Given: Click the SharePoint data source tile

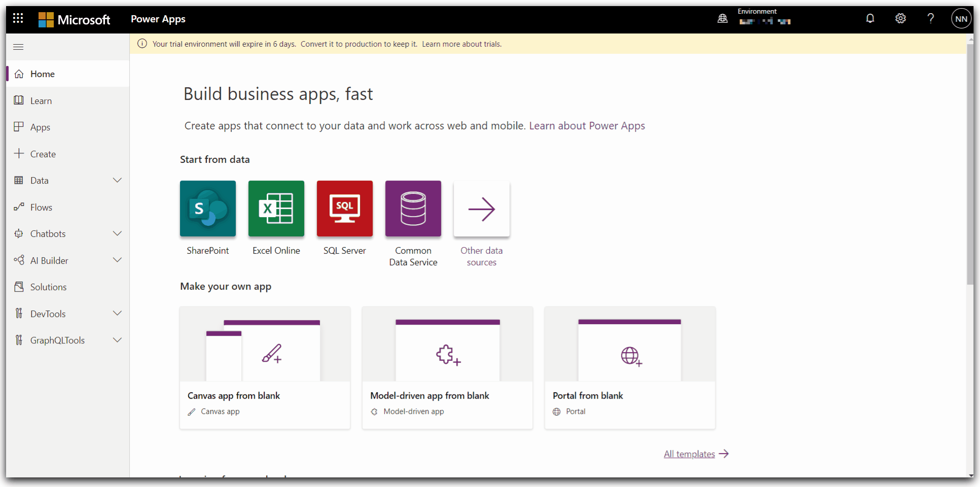Looking at the screenshot, I should point(208,208).
